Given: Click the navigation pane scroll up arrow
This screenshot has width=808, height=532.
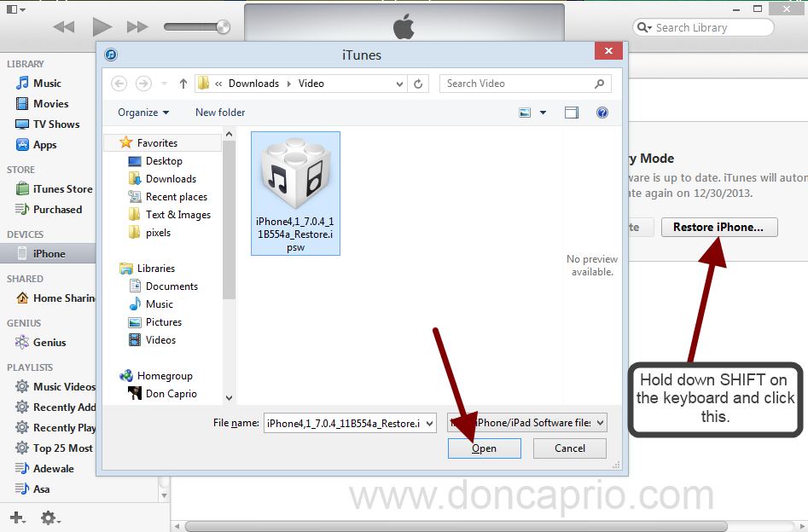Looking at the screenshot, I should click(230, 135).
